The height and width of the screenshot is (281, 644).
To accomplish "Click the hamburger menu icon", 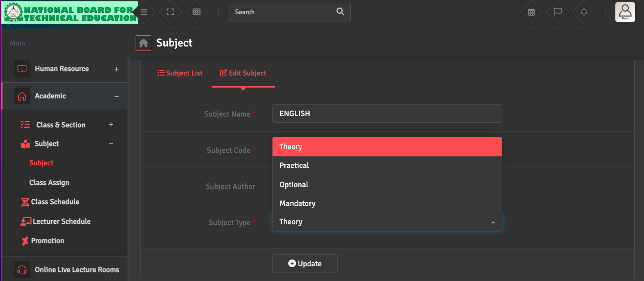I will tap(144, 12).
